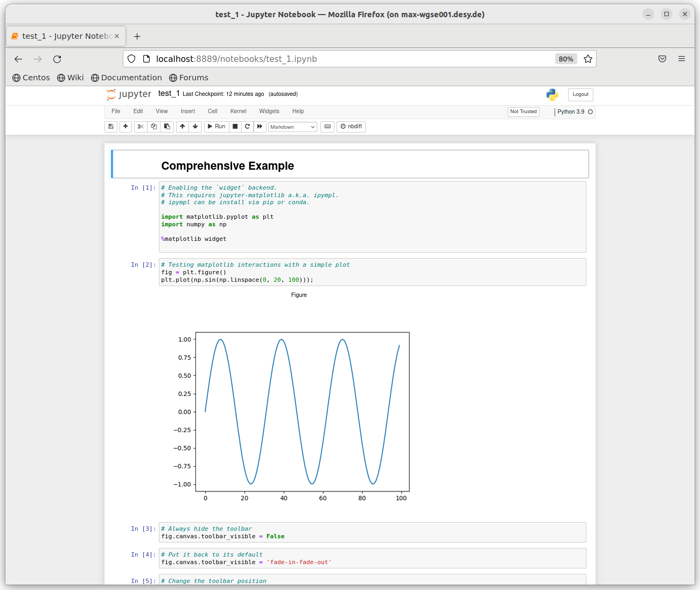
Task: Click the browser URL address field
Action: tap(345, 59)
